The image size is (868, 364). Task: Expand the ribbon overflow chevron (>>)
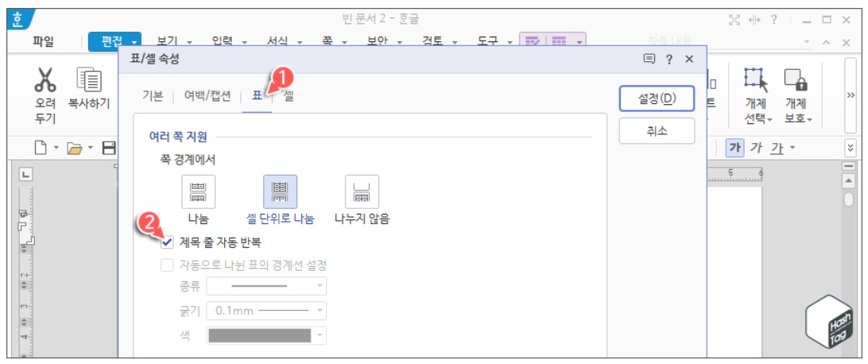(x=851, y=94)
